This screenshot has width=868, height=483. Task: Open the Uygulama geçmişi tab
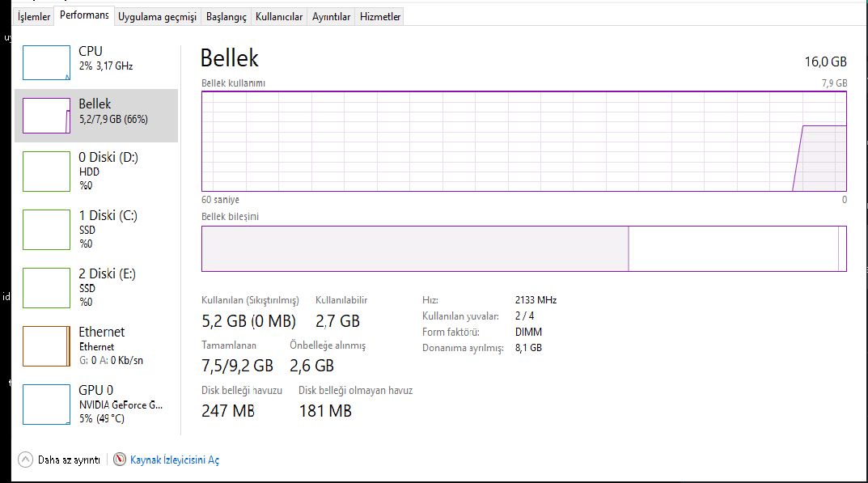(x=158, y=17)
